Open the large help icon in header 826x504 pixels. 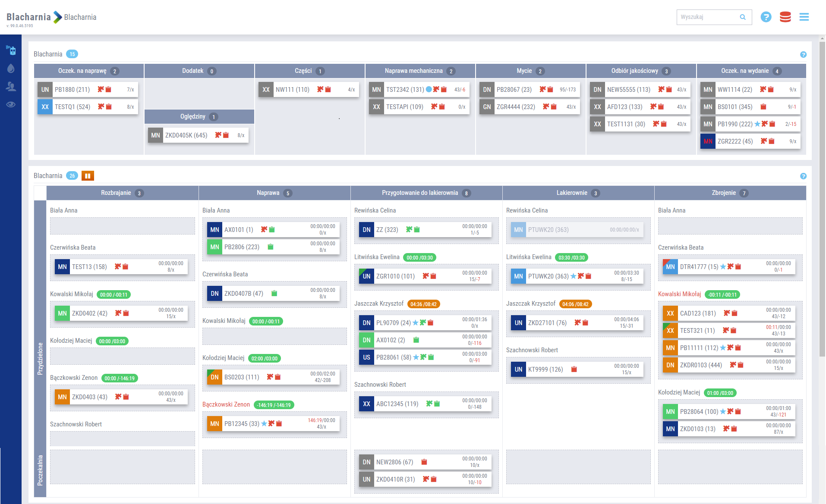(766, 17)
